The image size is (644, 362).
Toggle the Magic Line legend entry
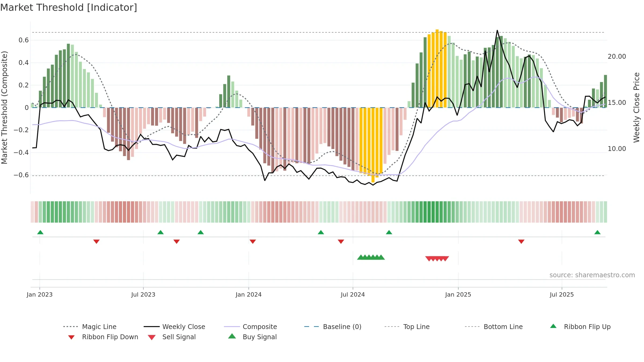click(90, 327)
